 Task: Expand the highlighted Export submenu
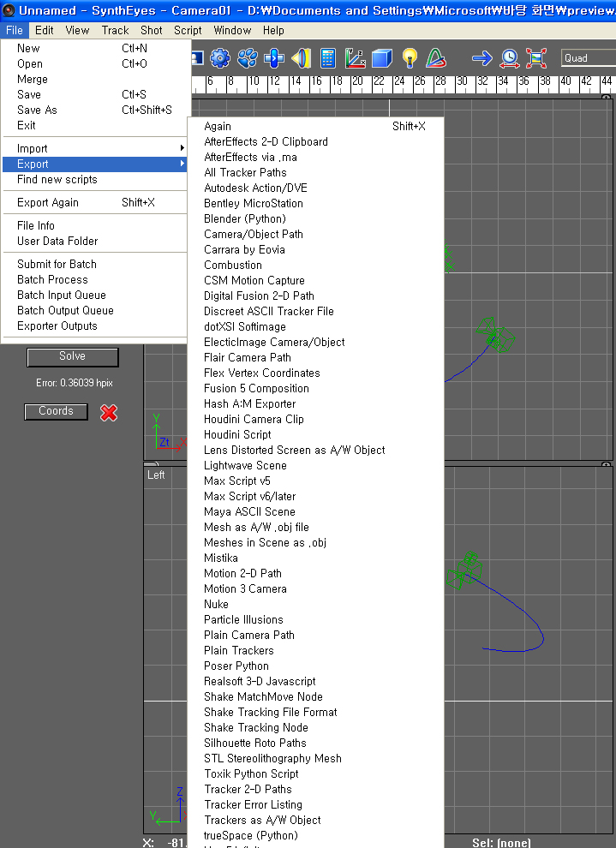coord(94,164)
